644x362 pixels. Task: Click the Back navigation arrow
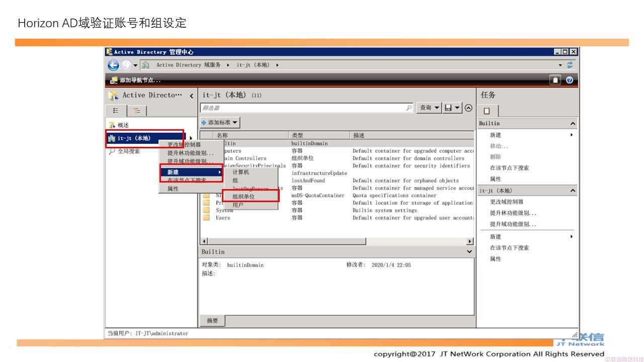point(113,65)
